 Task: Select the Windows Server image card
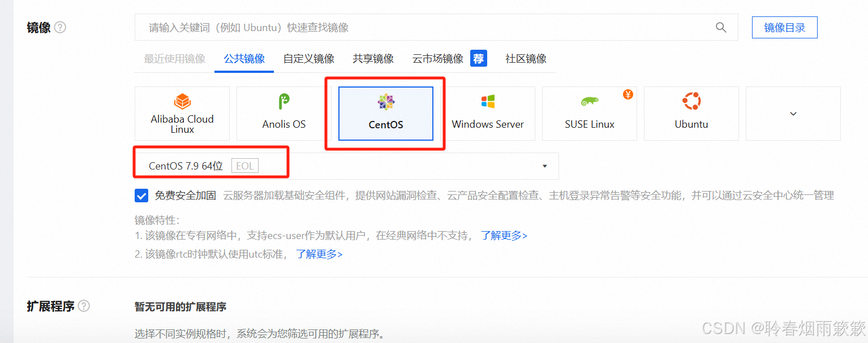point(488,114)
